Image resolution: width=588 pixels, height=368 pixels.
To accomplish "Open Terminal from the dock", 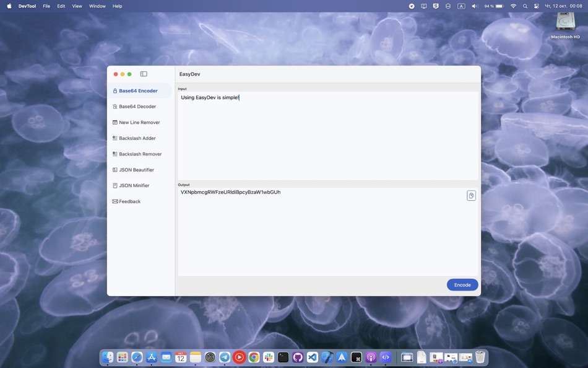I will [283, 357].
